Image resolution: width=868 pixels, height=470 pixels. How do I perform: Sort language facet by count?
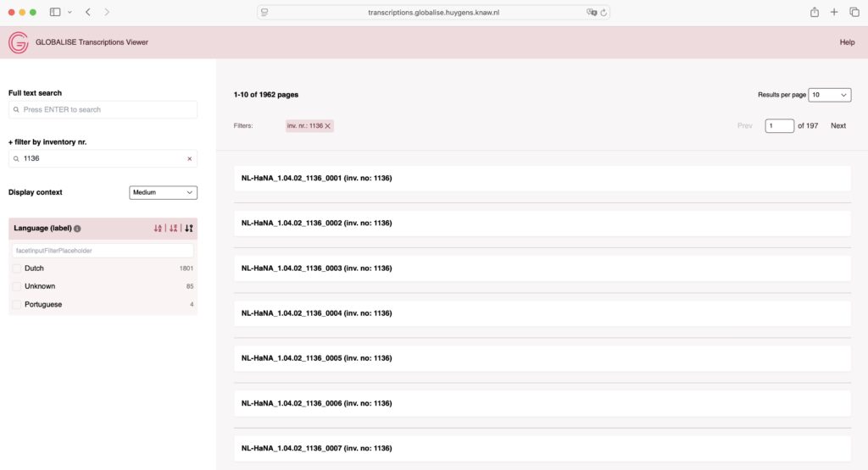(x=189, y=228)
